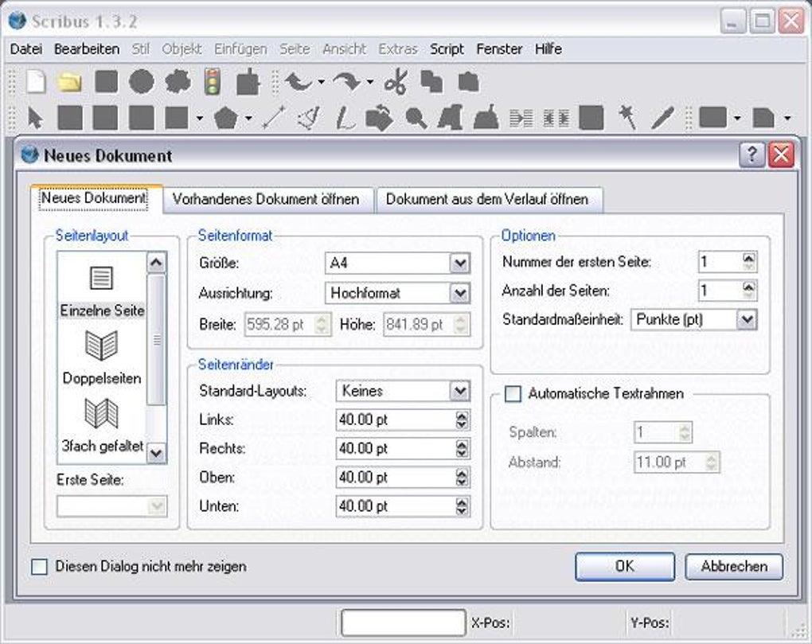Open the Größe dropdown showing A4
Viewport: 812px width, 644px height.
(x=458, y=263)
